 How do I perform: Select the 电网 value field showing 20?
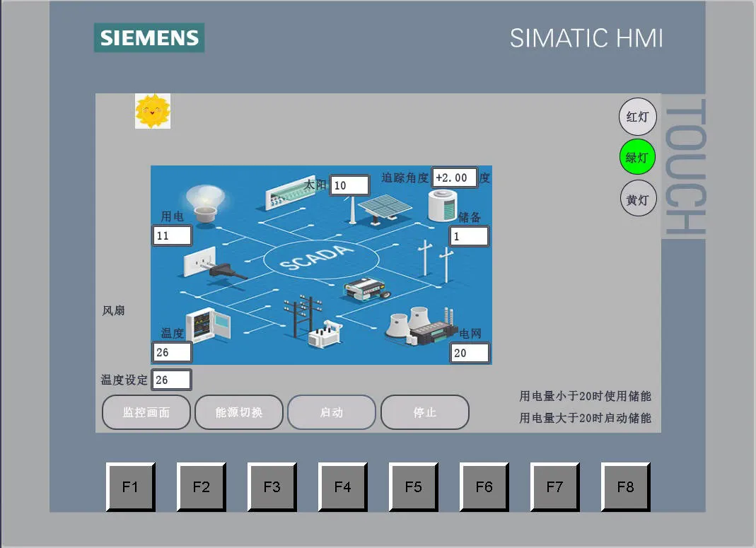click(x=470, y=353)
